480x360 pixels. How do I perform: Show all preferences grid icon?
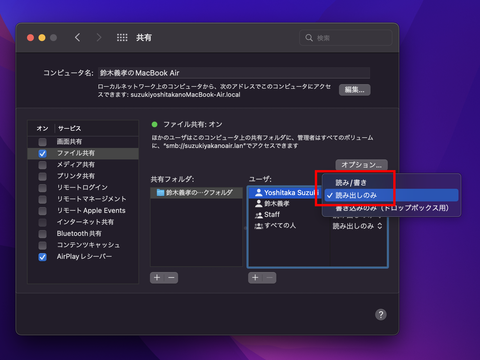[122, 37]
